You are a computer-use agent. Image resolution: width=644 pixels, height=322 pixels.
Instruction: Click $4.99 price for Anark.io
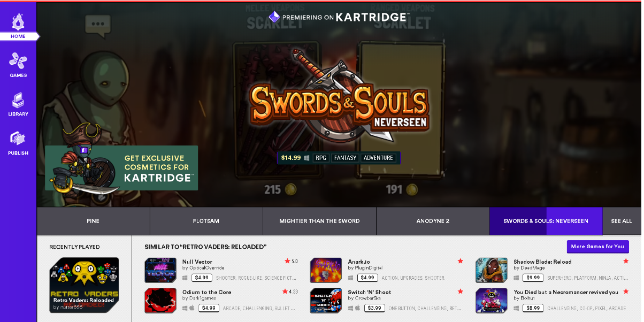[367, 278]
